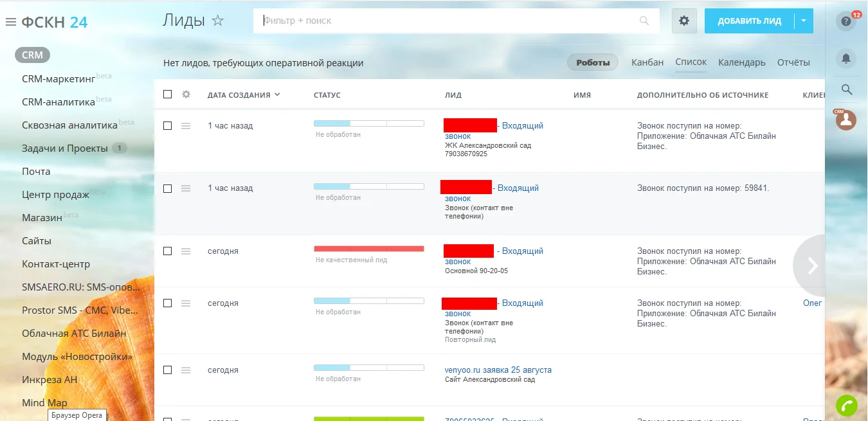Open the gear settings button beside Добавить лид

point(684,21)
